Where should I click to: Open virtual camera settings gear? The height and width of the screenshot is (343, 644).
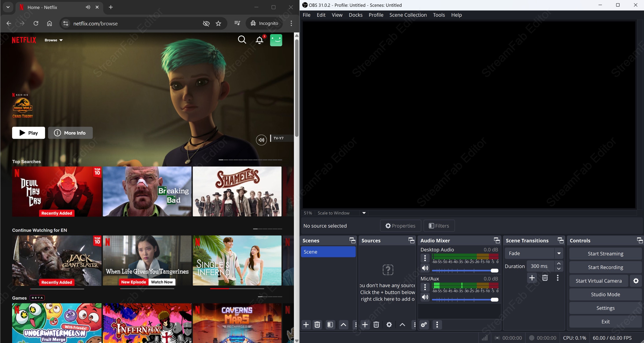pyautogui.click(x=636, y=281)
